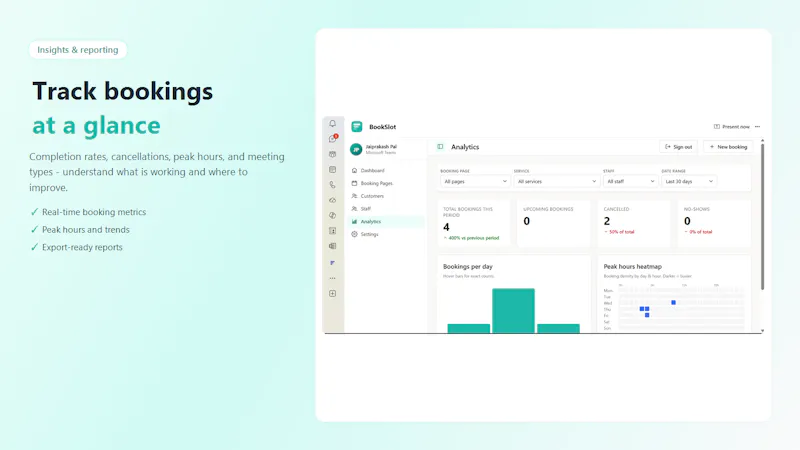Open the OneDrive cloud icon in rail
Screen dimensions: 800x450
pos(333,200)
